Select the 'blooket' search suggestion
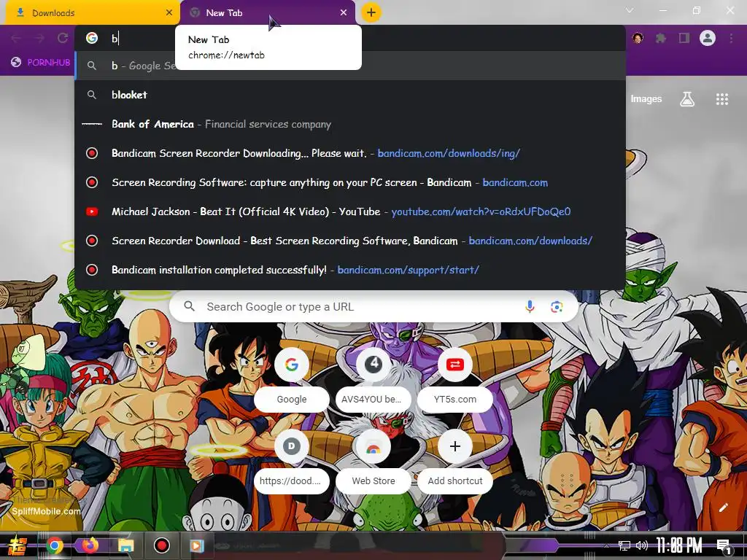The width and height of the screenshot is (747, 560). coord(350,95)
